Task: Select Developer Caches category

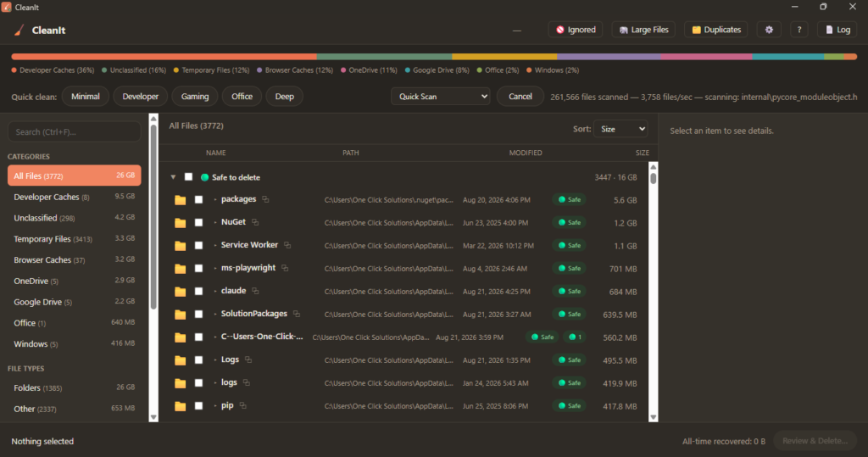Action: point(75,197)
